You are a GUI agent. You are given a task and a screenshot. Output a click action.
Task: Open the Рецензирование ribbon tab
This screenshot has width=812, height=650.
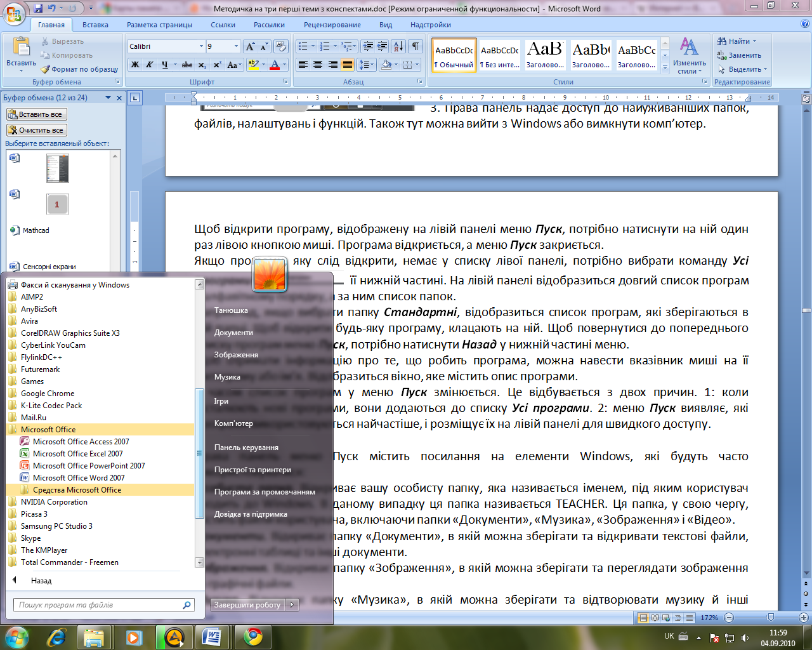332,25
